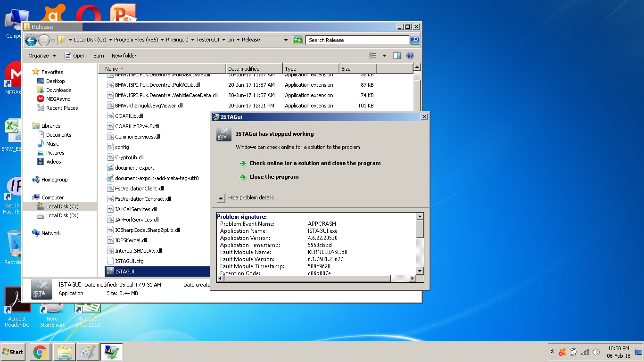Go to Program Files (x86) in the address bar
Viewport: 644px width, 362px height.
click(x=136, y=40)
